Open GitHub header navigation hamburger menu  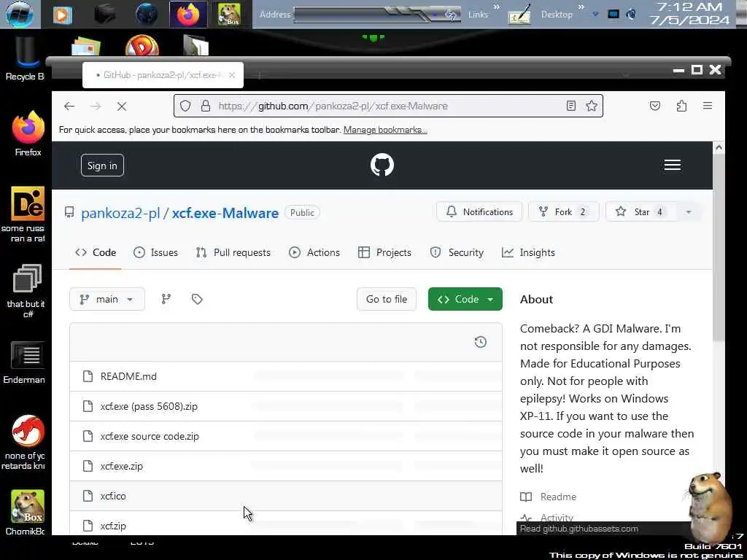[x=672, y=166]
